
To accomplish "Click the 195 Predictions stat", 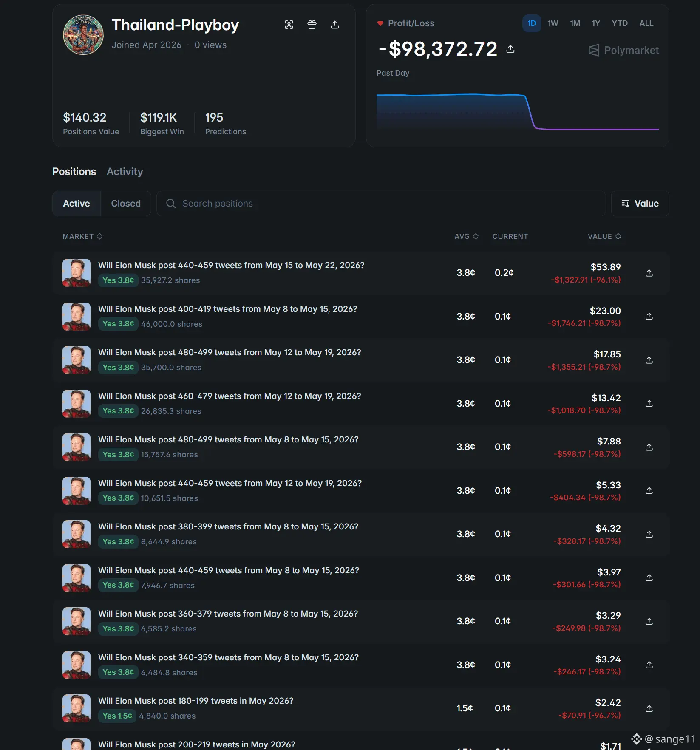I will 226,123.
